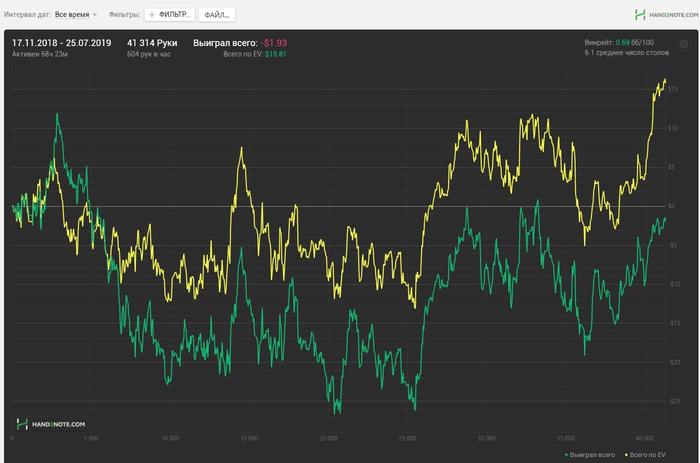The image size is (700, 463).
Task: Click the '20 000' x-axis label
Action: point(329,438)
